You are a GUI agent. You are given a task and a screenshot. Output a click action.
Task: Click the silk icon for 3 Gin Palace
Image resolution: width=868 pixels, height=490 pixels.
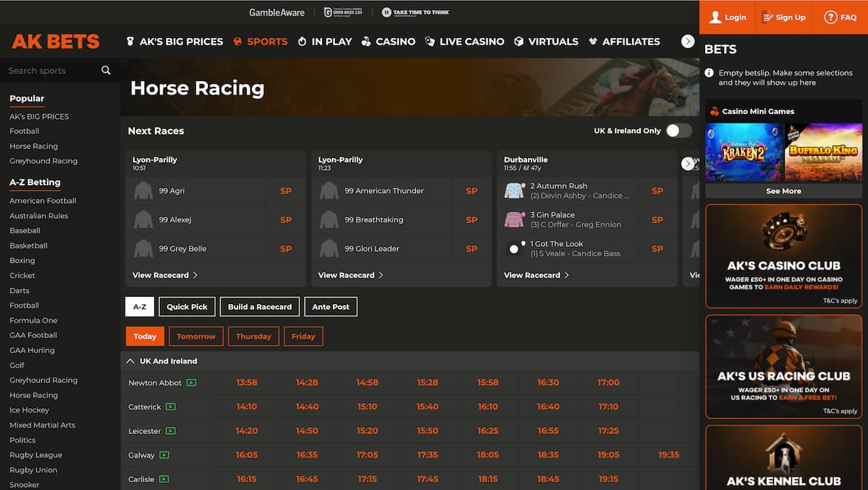pos(515,220)
